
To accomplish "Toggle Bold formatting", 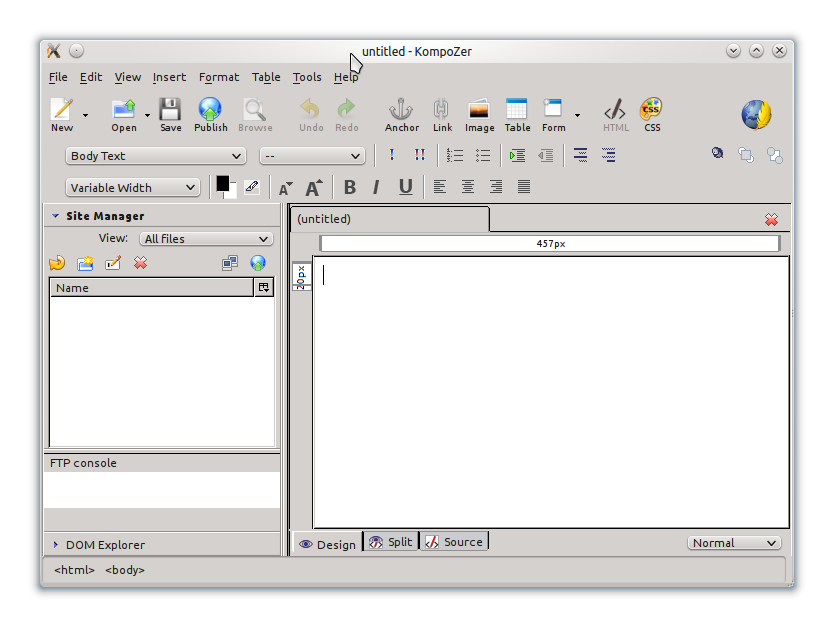I will [349, 187].
